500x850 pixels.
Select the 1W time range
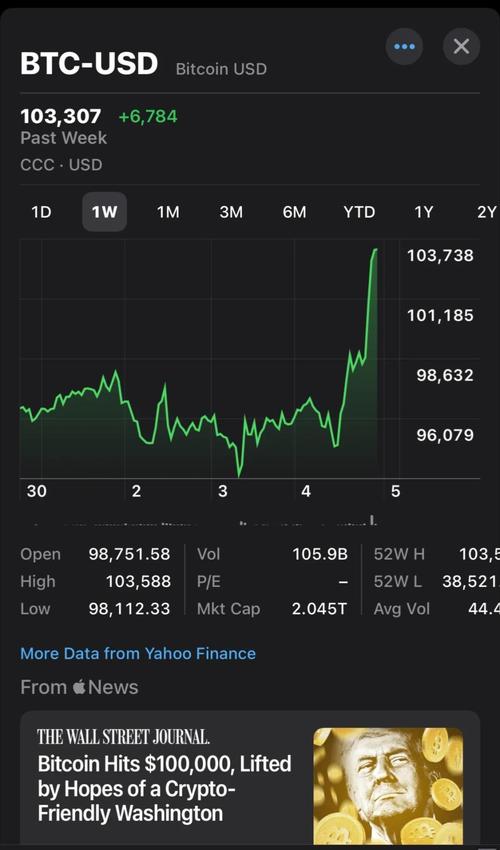coord(104,212)
